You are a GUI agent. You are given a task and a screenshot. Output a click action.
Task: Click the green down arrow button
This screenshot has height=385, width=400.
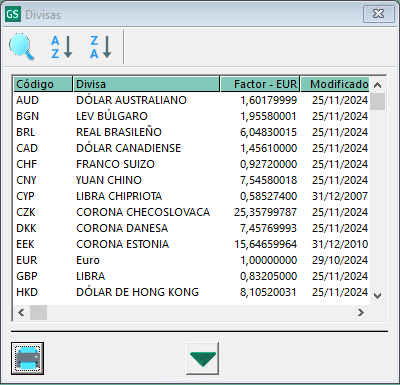202,358
